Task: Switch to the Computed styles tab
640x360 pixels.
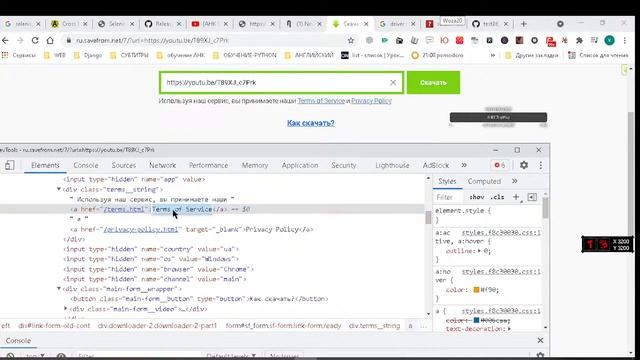Action: [484, 181]
